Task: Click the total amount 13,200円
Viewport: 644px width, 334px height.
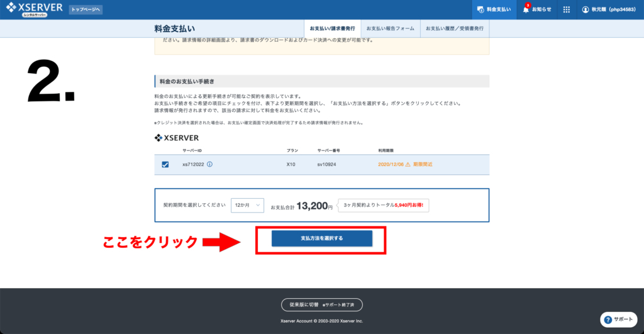Action: (314, 206)
